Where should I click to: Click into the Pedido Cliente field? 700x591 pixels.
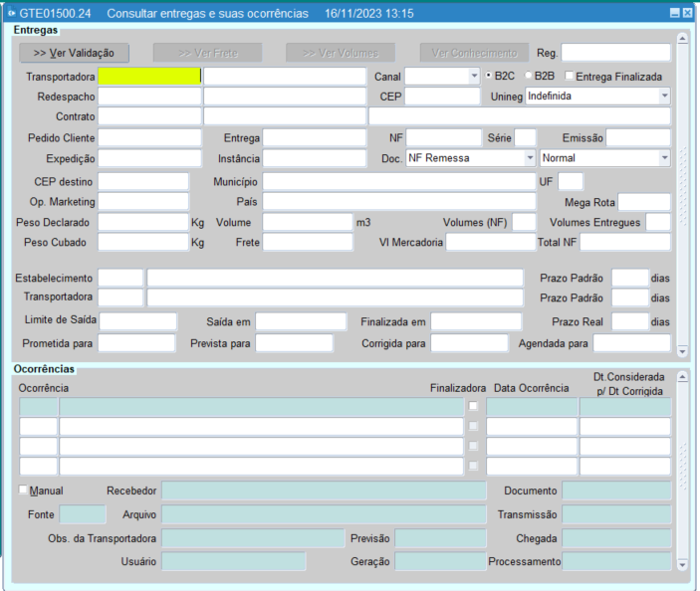[149, 137]
